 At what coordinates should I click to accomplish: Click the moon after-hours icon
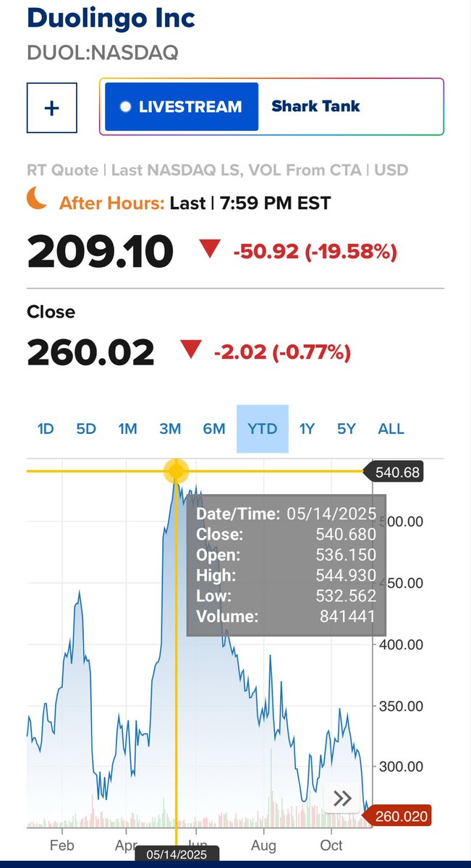[38, 197]
